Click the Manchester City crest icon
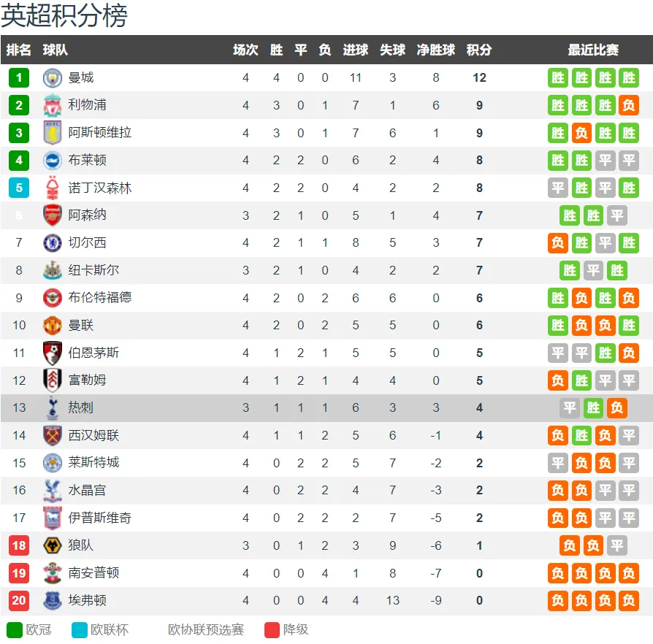The height and width of the screenshot is (644, 653). (53, 78)
